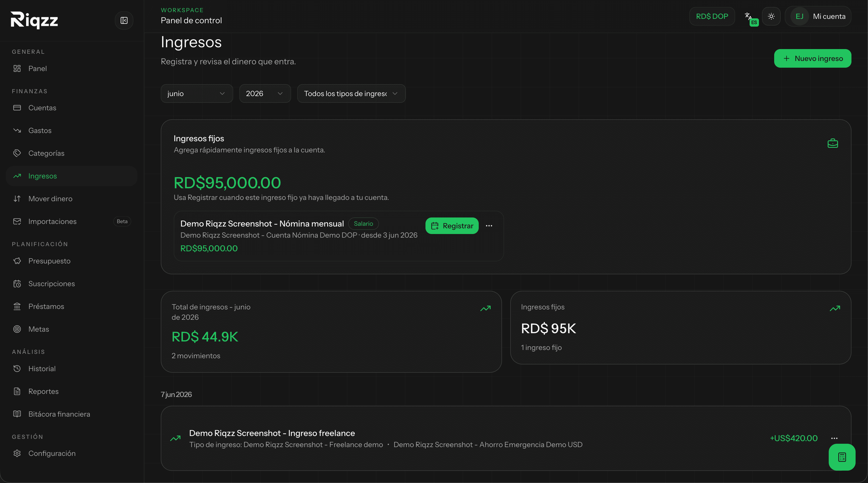The height and width of the screenshot is (483, 868).
Task: Click the Salario tag badge
Action: [363, 224]
